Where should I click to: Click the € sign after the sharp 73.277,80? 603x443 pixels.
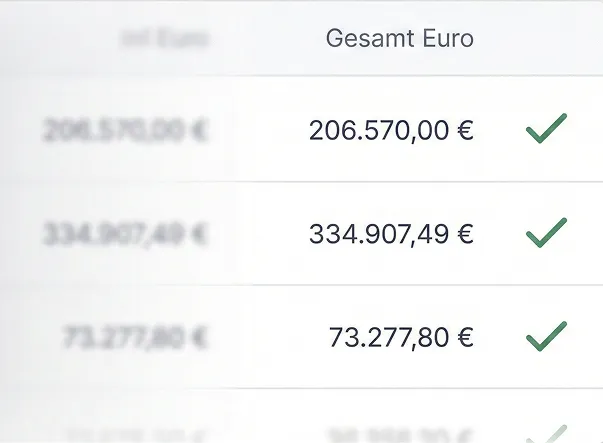(x=464, y=339)
